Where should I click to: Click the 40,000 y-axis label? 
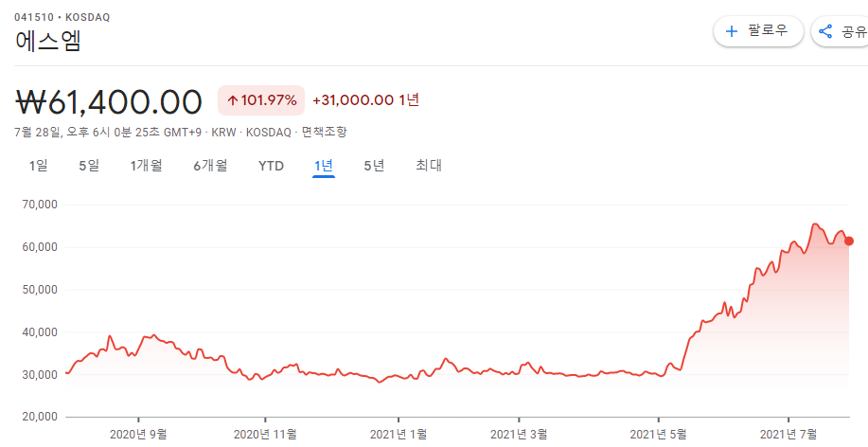(40, 332)
